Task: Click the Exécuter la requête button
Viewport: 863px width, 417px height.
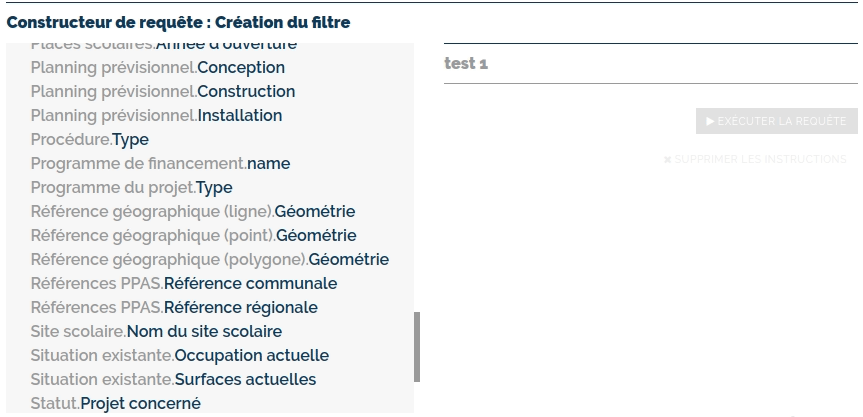Action: click(x=777, y=121)
